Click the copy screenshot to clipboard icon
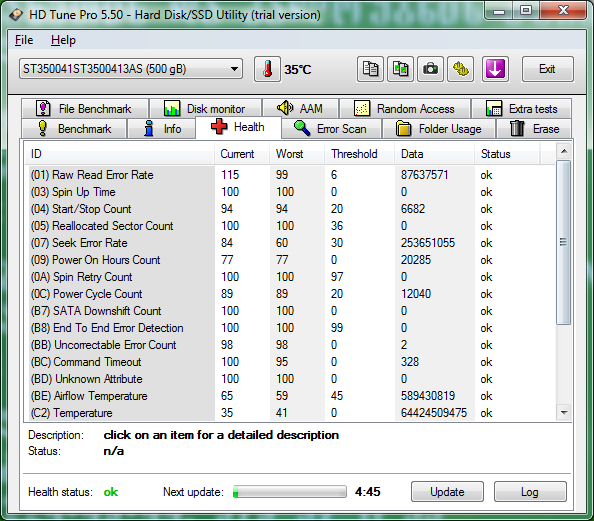The width and height of the screenshot is (594, 521). (x=400, y=69)
